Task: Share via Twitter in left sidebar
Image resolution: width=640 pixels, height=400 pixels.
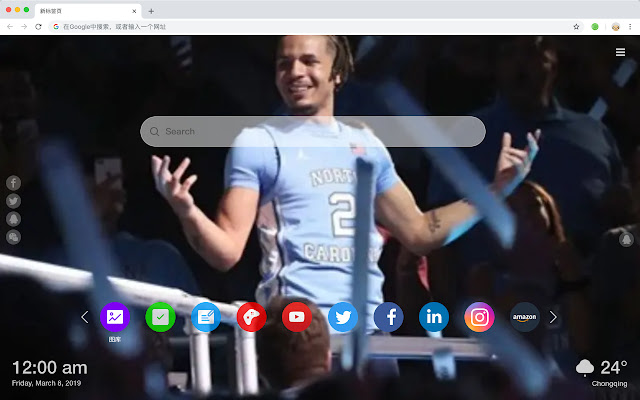Action: coord(13,201)
